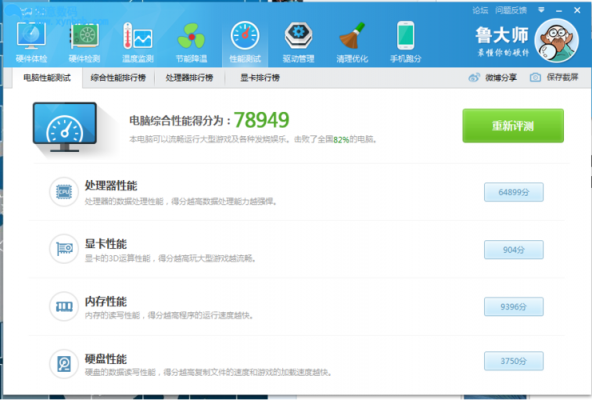Switch to 综合性能排行榜 tab

click(118, 78)
